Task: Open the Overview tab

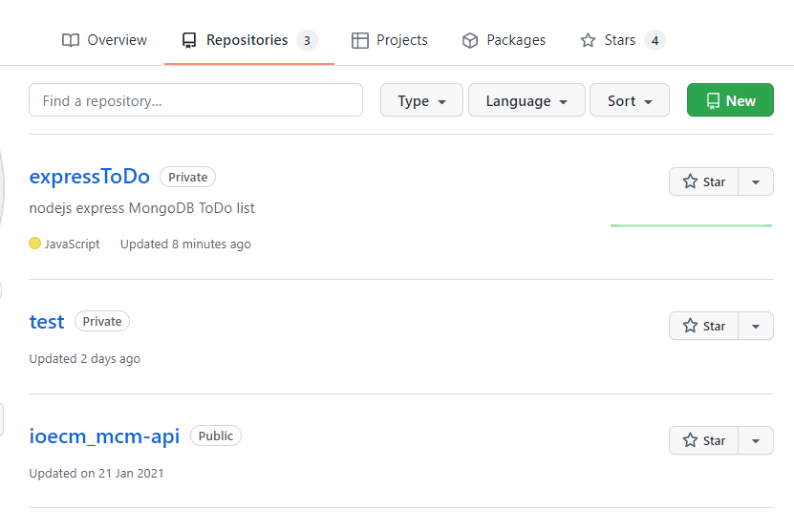Action: 104,40
